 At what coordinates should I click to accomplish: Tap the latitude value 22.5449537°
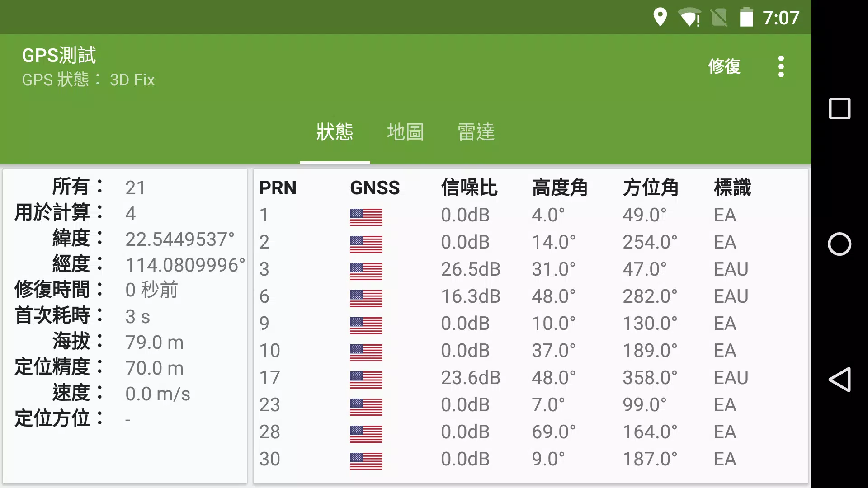coord(180,239)
